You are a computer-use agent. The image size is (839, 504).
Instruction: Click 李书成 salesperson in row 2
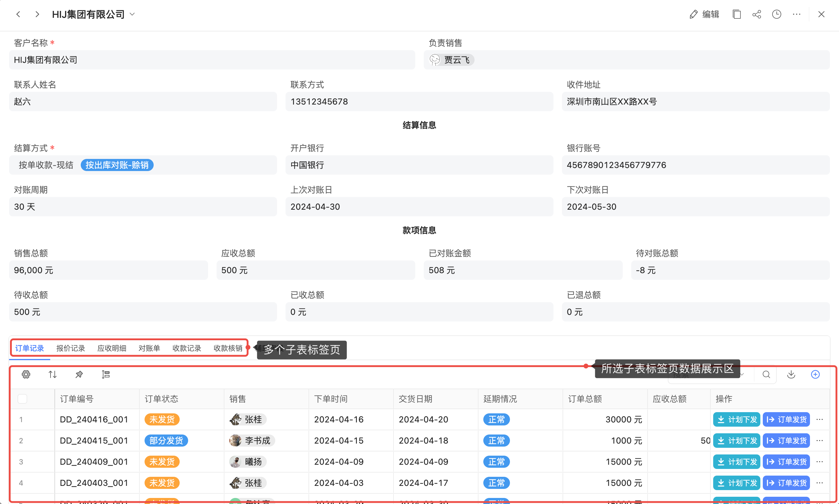point(252,441)
